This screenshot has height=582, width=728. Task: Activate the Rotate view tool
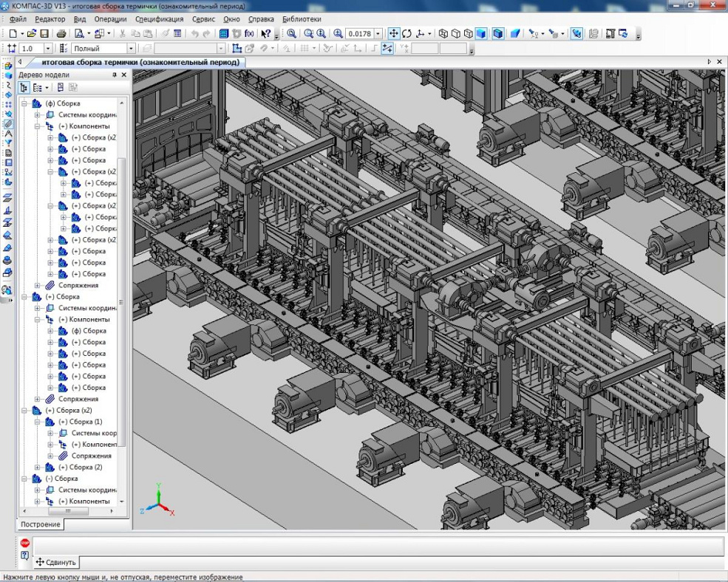[406, 34]
